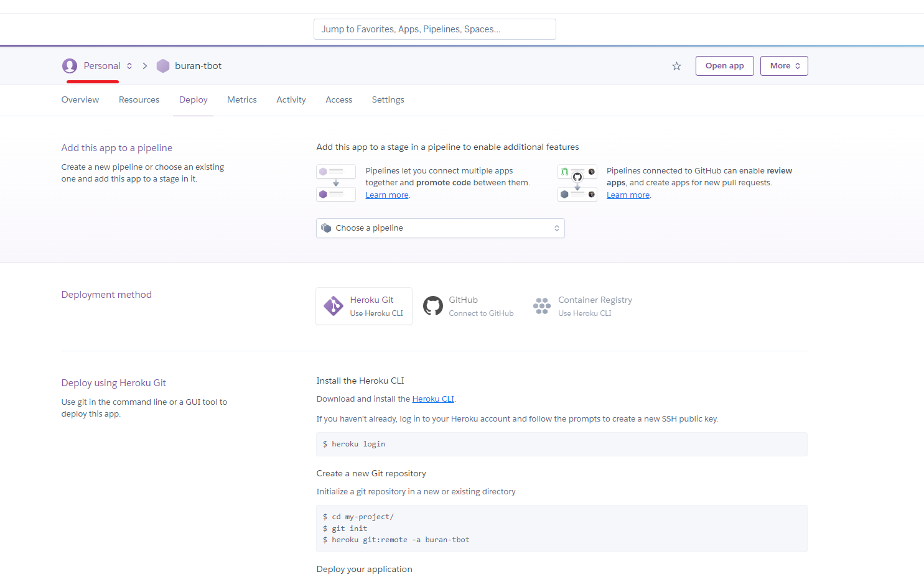The image size is (924, 582).
Task: Click the buran-tbot breadcrumb name
Action: click(x=198, y=66)
